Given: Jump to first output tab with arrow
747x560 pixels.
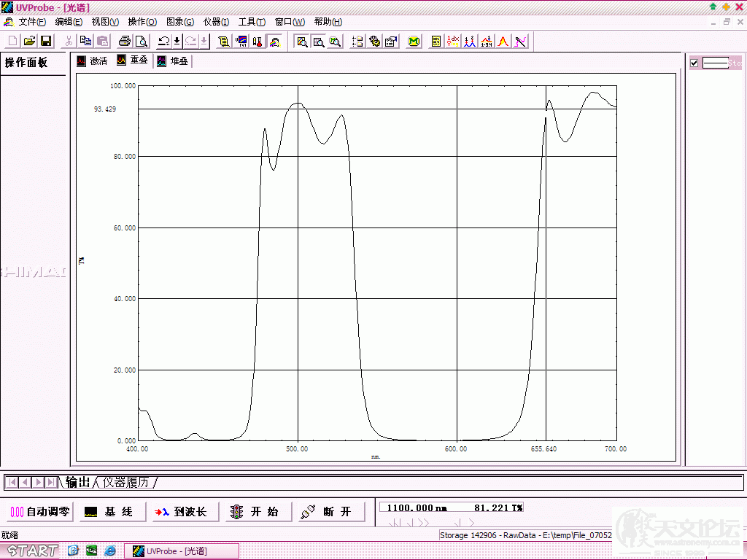Looking at the screenshot, I should [x=12, y=483].
